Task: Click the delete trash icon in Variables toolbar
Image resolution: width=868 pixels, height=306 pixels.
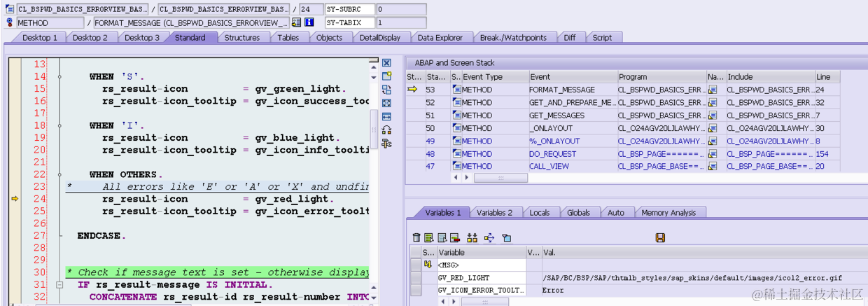Action: (417, 238)
